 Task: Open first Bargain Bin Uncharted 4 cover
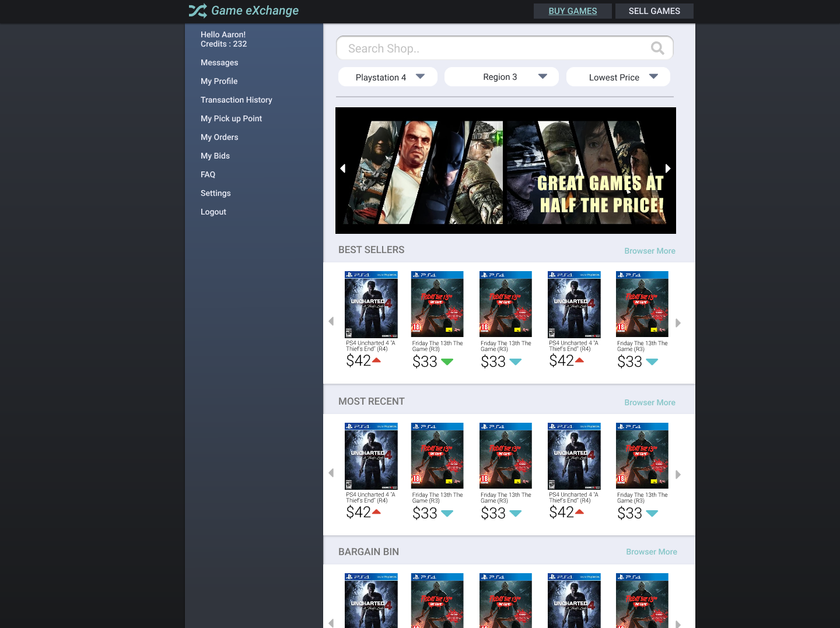(x=371, y=601)
